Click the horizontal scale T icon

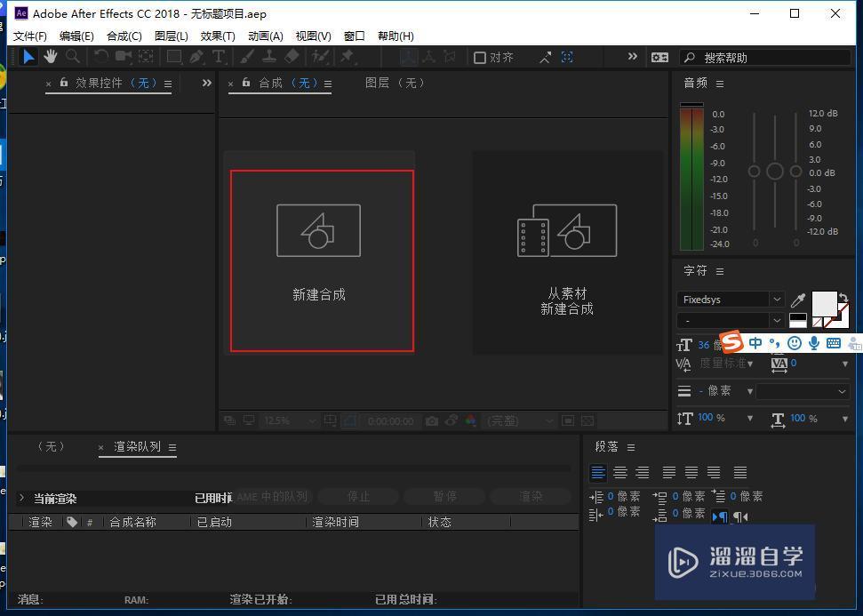point(778,420)
